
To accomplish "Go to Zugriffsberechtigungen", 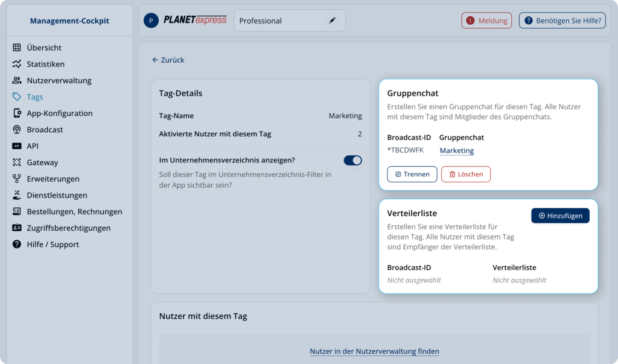I will click(x=69, y=228).
